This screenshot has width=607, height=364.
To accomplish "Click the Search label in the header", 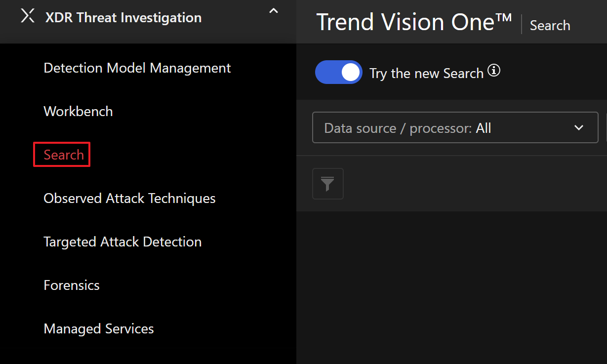I will [550, 26].
